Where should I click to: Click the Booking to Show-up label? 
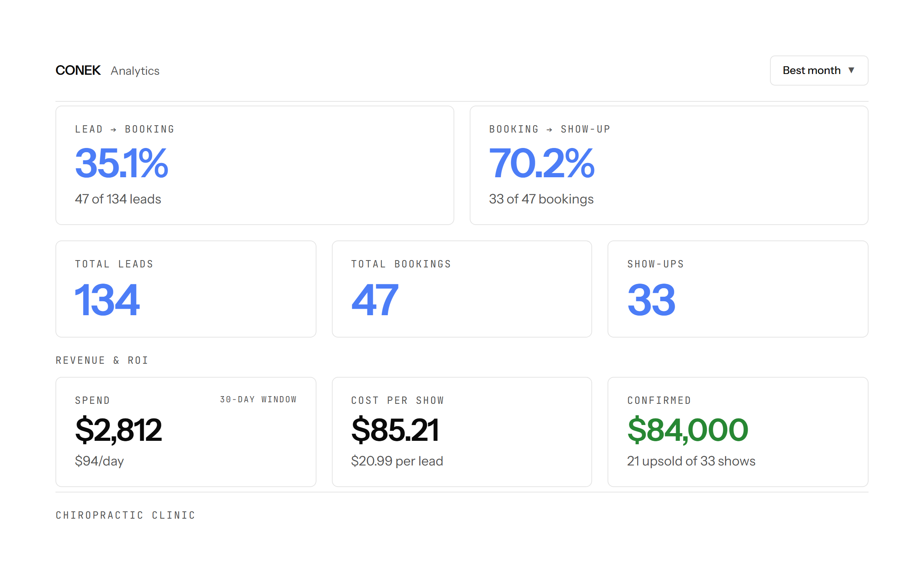tap(550, 129)
